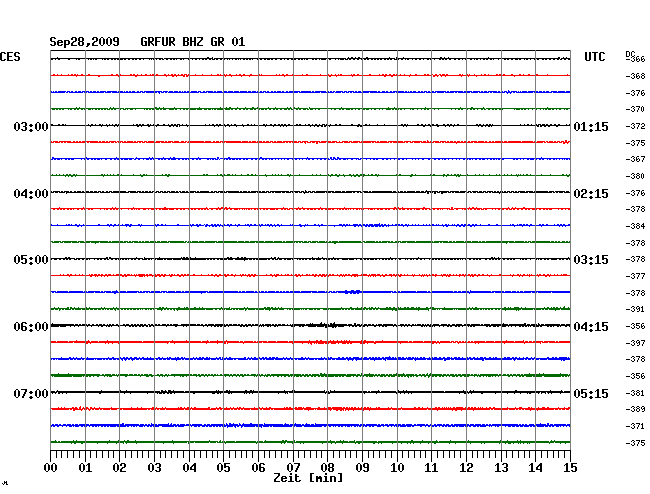Click the 02:15 UTC time label
Screen dimensions: 650x494
click(591, 194)
